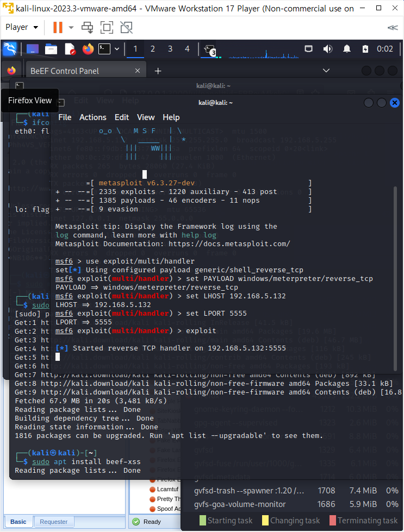Launch the file manager from Kali panel
Screen dimensions: 404x532
(51, 49)
